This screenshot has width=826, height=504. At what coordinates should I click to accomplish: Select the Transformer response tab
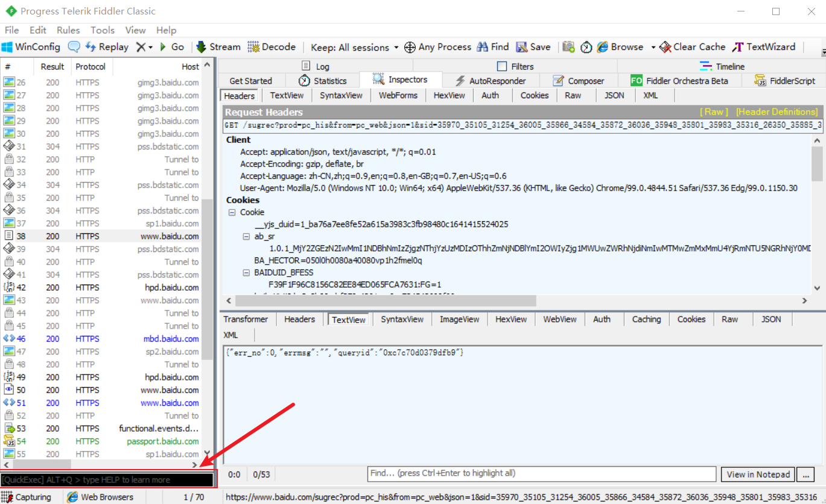(246, 320)
